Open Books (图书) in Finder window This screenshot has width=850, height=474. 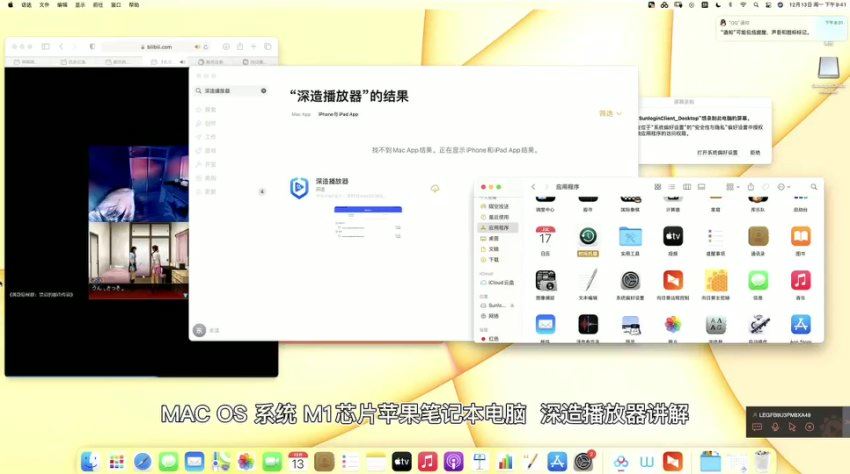click(x=800, y=236)
